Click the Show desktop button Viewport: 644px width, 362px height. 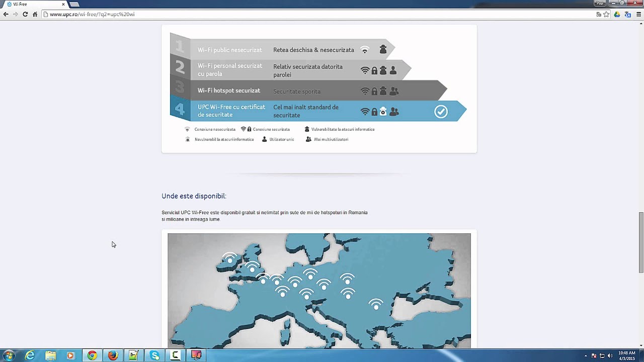click(641, 355)
